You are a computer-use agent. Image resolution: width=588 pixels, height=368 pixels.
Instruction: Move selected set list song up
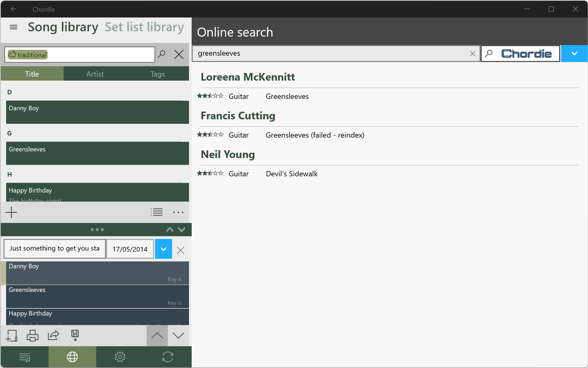(157, 336)
